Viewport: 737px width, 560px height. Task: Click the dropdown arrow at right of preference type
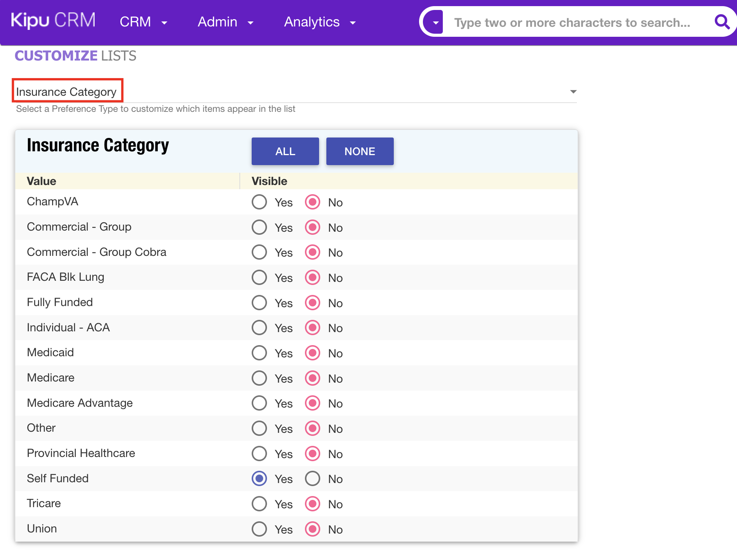[573, 92]
